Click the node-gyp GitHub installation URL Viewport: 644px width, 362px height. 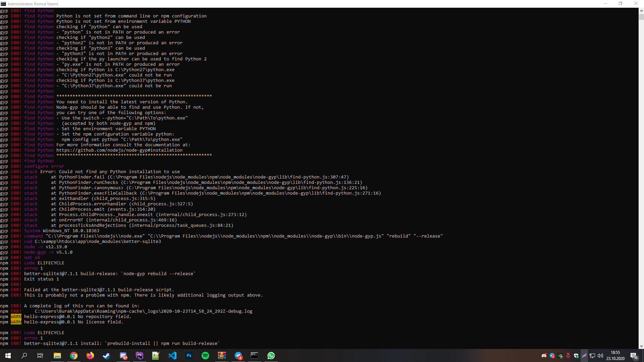pyautogui.click(x=119, y=150)
